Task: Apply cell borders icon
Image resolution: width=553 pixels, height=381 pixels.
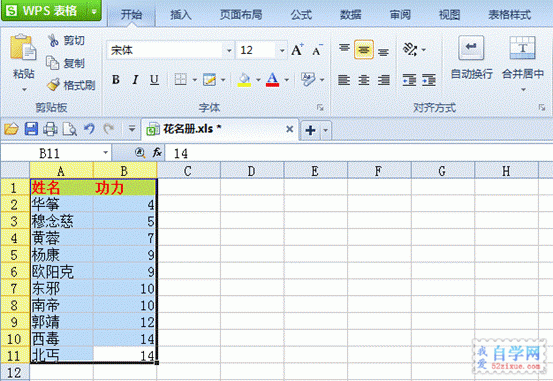Action: click(181, 80)
